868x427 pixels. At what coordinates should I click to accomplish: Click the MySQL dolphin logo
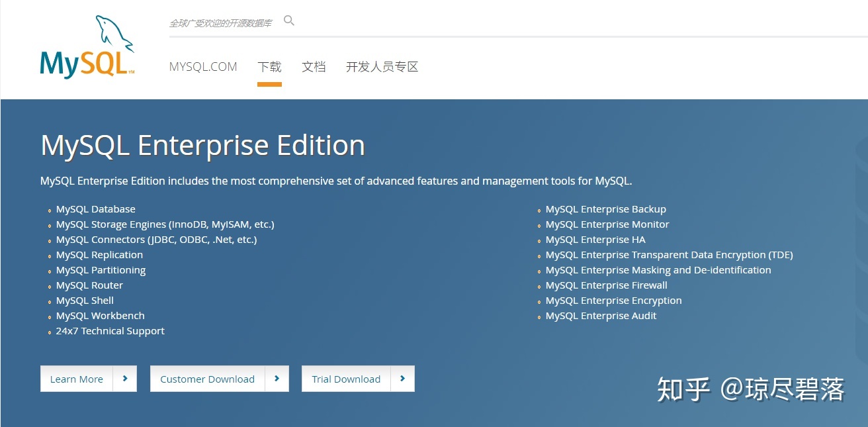[x=87, y=46]
